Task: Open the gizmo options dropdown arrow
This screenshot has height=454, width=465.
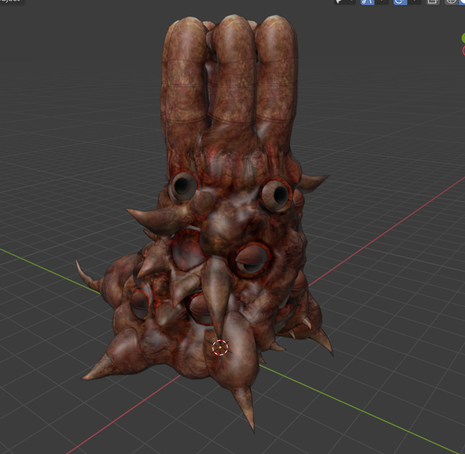Action: (x=382, y=2)
